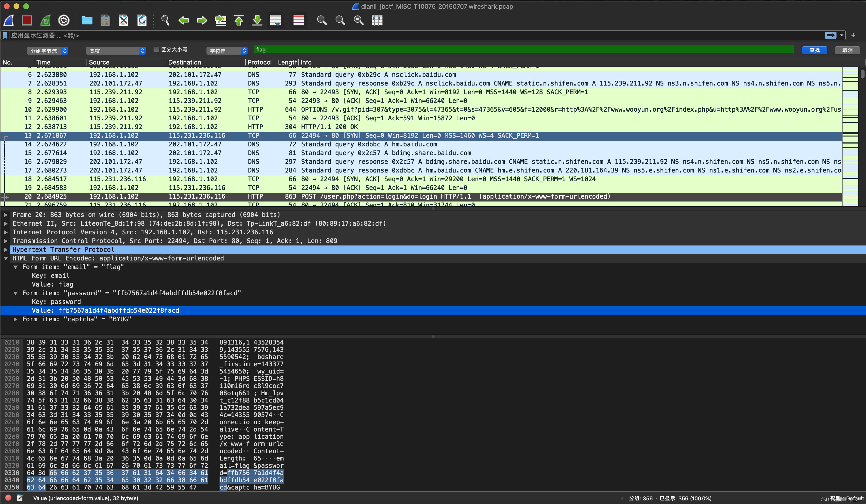Select packet 14 hm.baidu.com DNS query
This screenshot has height=504, width=866.
421,144
